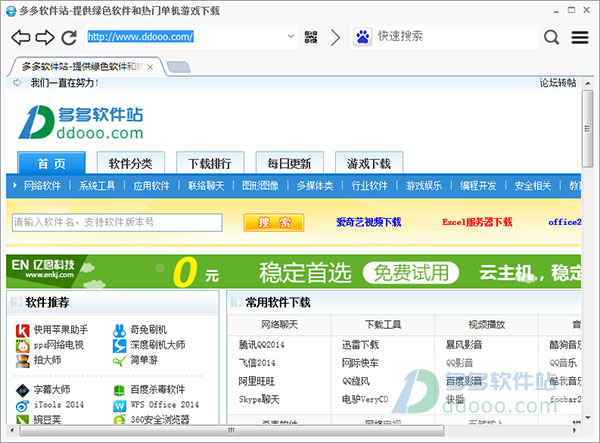Focus the 快速搜索 search field
The width and height of the screenshot is (600, 443).
tap(457, 37)
